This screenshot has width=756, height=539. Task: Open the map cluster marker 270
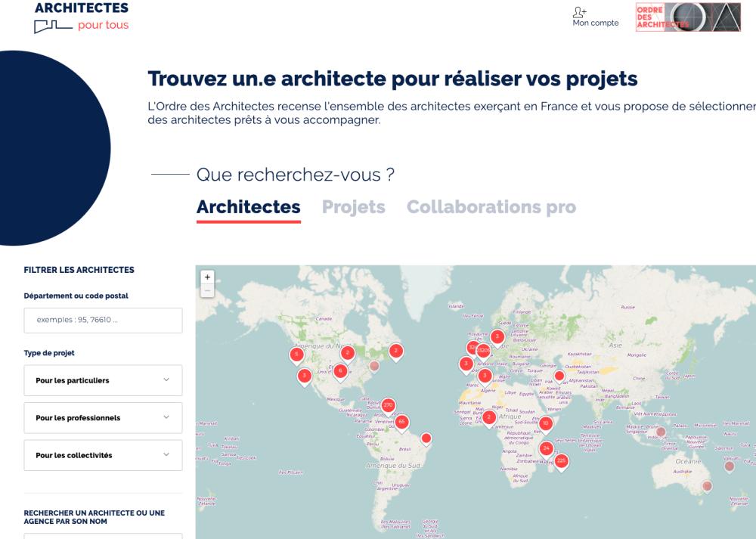pyautogui.click(x=388, y=407)
